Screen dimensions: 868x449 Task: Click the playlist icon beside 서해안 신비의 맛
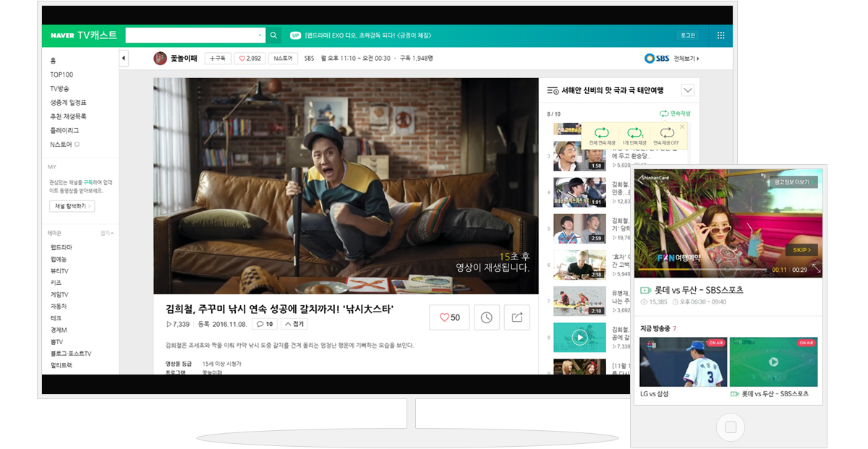[x=553, y=90]
